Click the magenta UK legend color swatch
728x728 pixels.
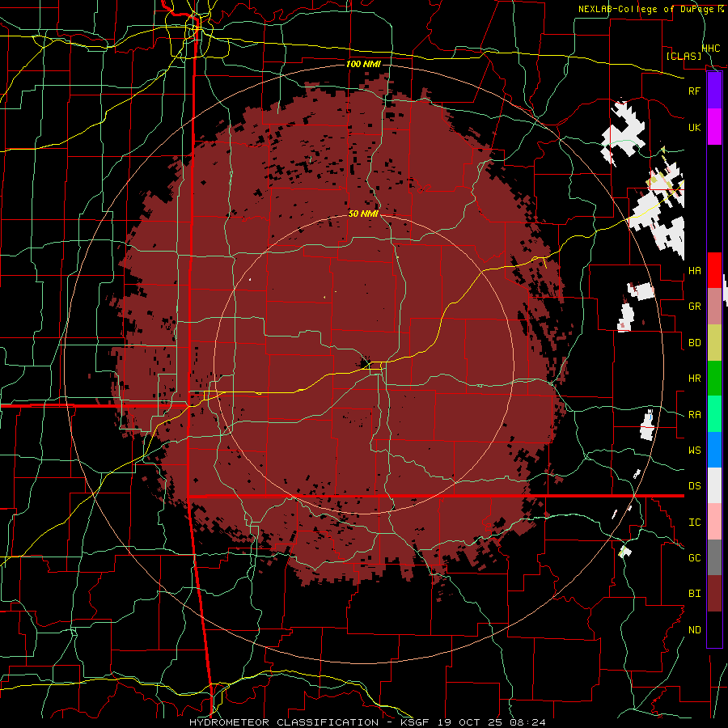(x=714, y=127)
